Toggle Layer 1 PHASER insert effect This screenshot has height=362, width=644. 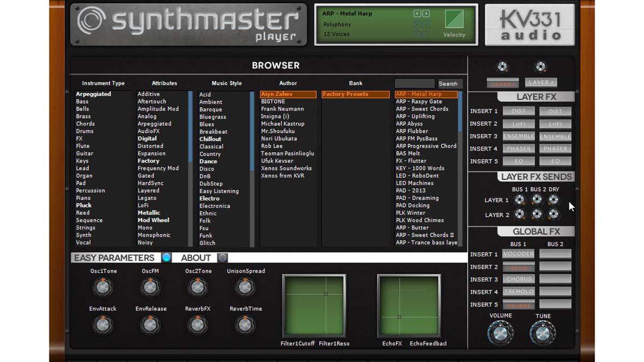[518, 149]
